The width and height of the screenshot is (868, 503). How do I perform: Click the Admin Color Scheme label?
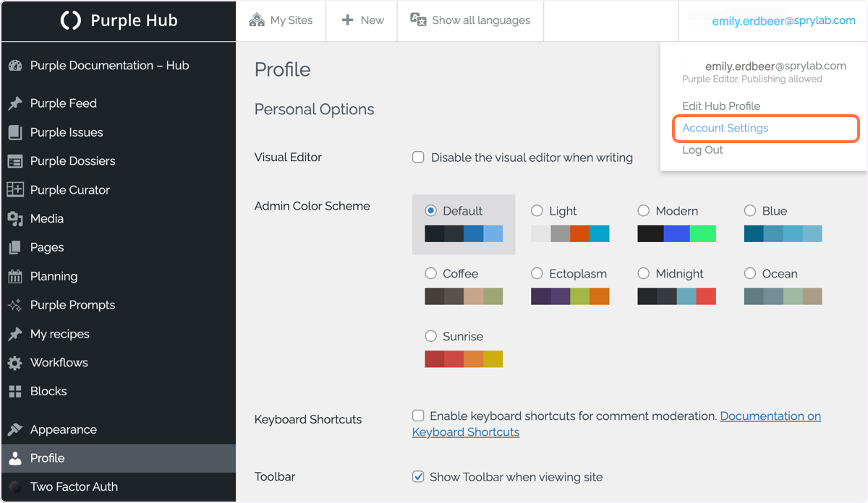pyautogui.click(x=312, y=206)
